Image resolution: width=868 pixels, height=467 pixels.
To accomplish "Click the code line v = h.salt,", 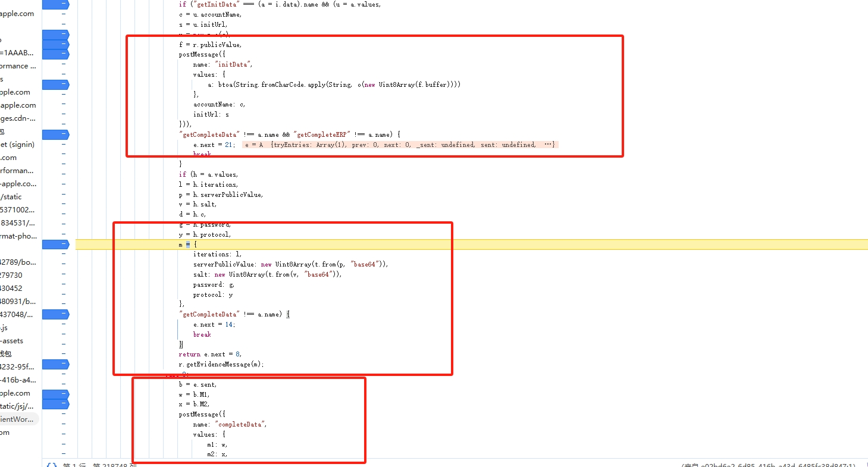I will pyautogui.click(x=198, y=204).
